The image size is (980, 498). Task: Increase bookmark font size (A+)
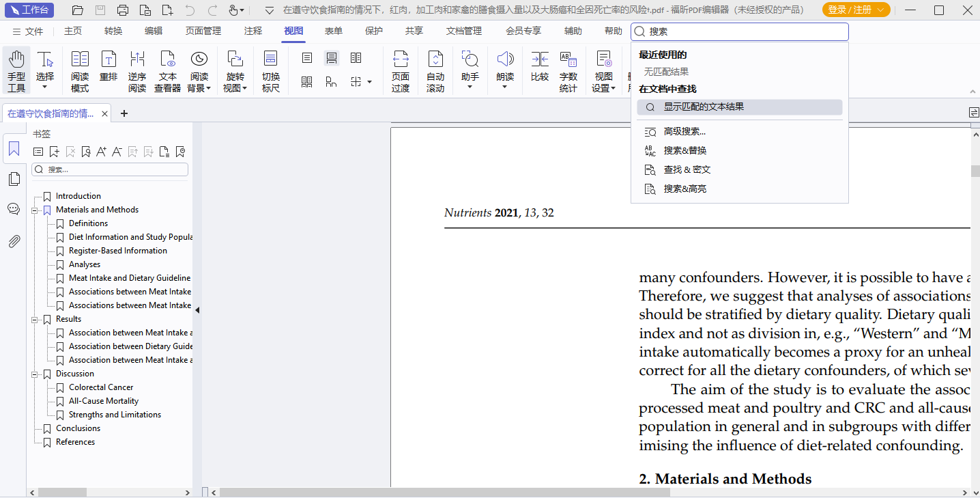pos(102,152)
